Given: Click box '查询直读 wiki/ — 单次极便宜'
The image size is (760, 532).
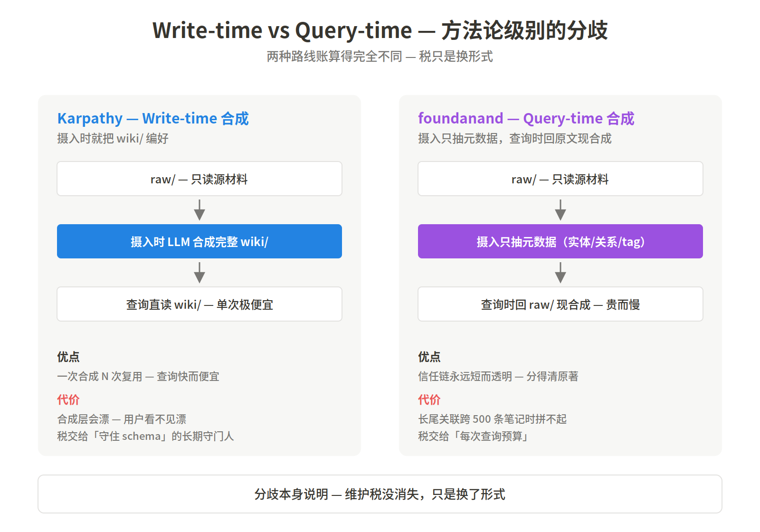Looking at the screenshot, I should (x=199, y=304).
